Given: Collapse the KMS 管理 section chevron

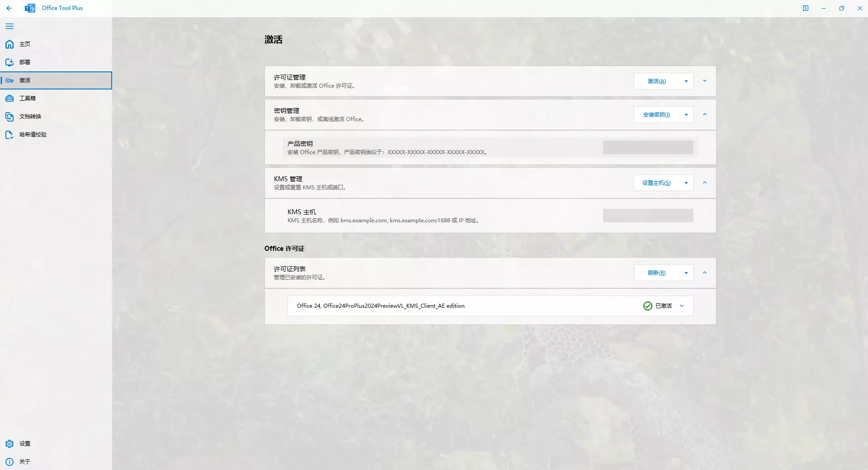Looking at the screenshot, I should tap(705, 183).
